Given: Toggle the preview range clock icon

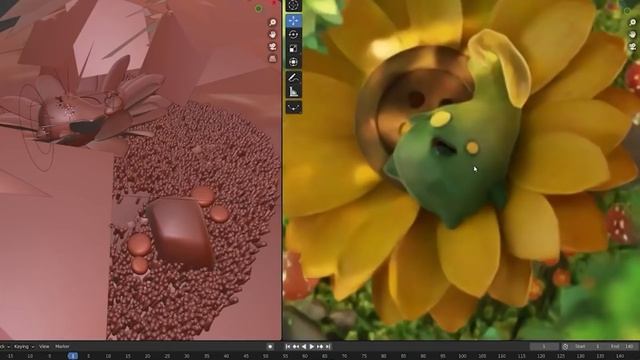Looking at the screenshot, I should coord(565,347).
